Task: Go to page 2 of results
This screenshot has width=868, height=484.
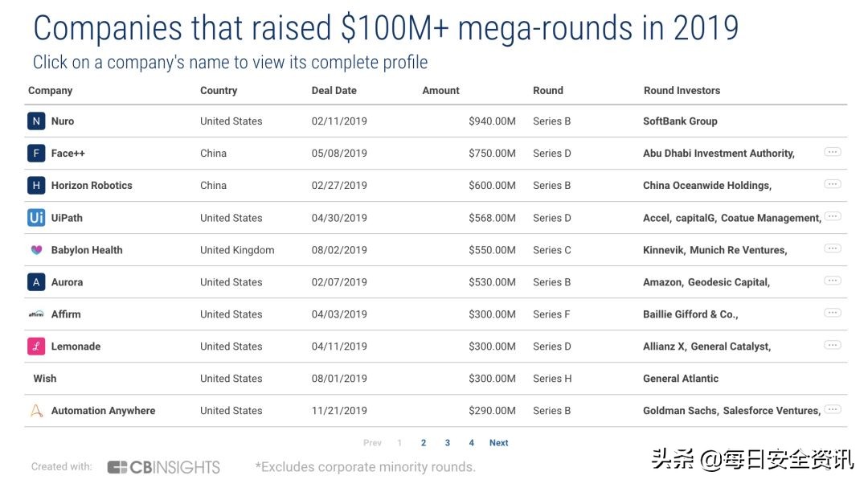Action: pyautogui.click(x=424, y=443)
